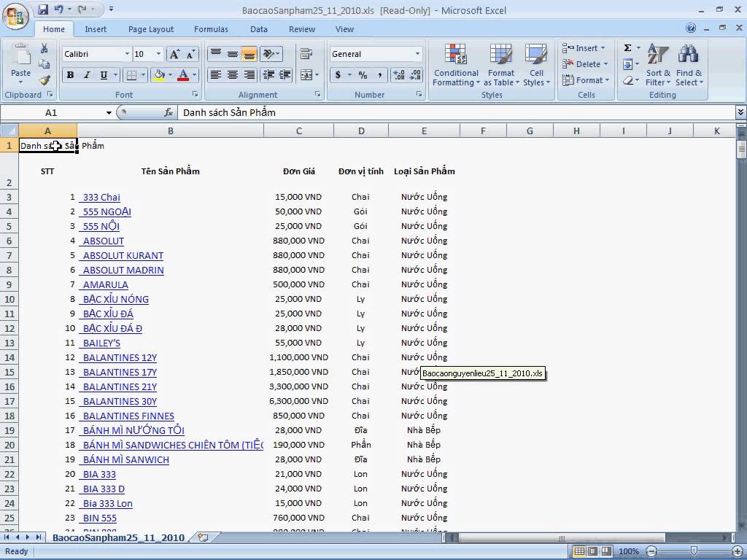The width and height of the screenshot is (747, 560).
Task: Switch to the Page Layout tab
Action: (x=151, y=29)
